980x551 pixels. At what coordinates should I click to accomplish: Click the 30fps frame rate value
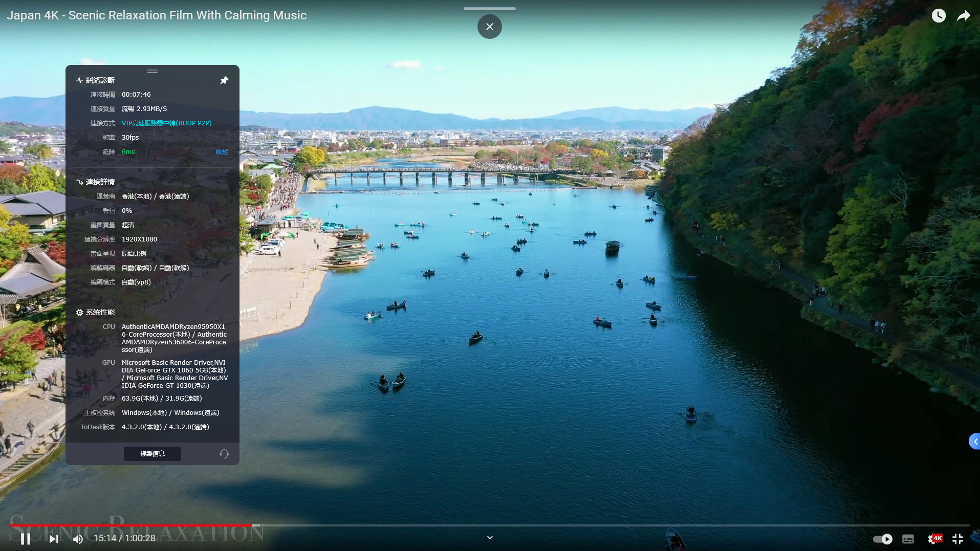[x=130, y=138]
